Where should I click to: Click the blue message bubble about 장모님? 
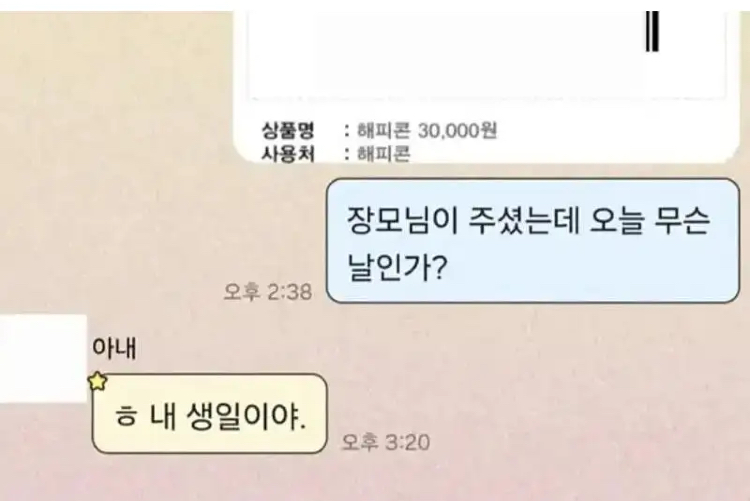tap(532, 241)
